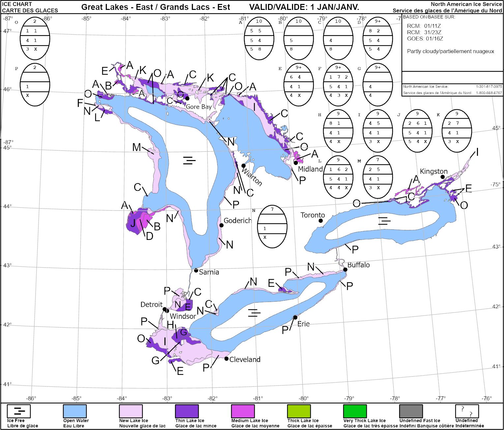This screenshot has width=504, height=430.
Task: Click the Medium Lake Ice legend swatch
Action: pyautogui.click(x=243, y=411)
